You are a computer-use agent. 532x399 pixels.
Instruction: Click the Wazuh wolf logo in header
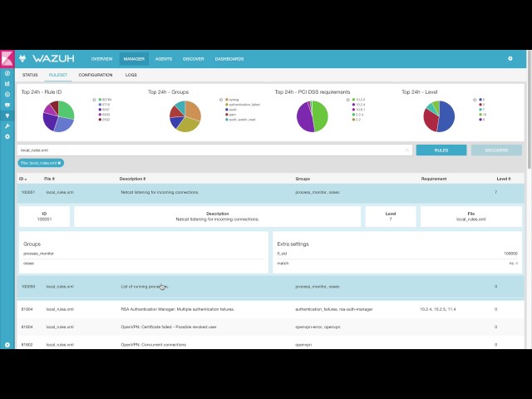coord(22,59)
